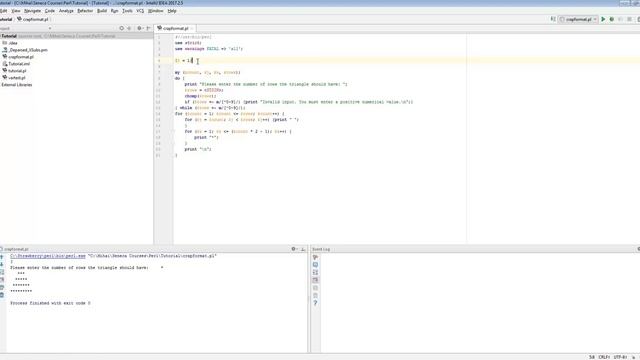Click the lock icon in the status bar
Screen dimensions: 640x360
(x=633, y=357)
